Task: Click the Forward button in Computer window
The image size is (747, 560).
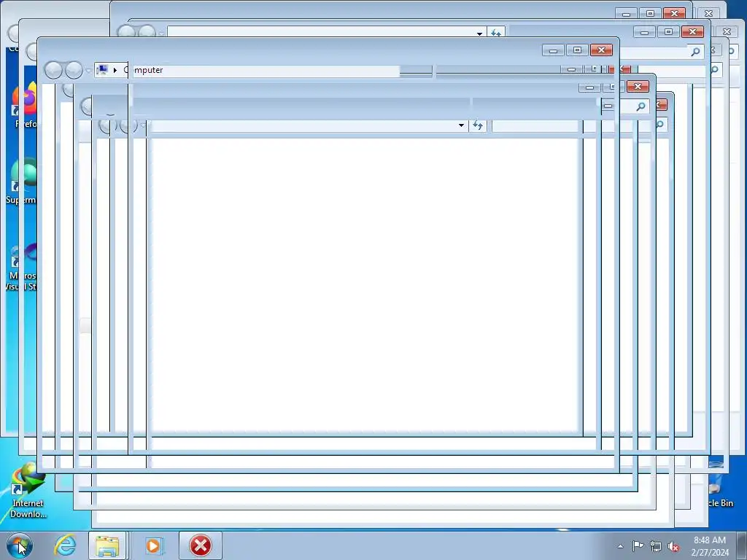Action: pos(74,71)
